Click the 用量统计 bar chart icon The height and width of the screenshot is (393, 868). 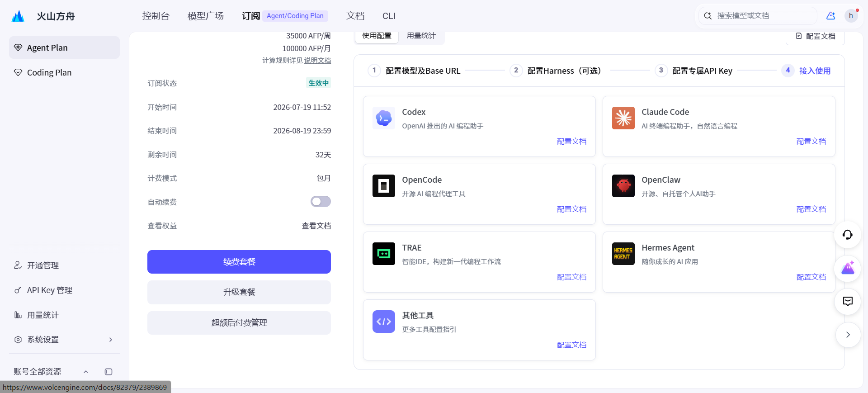pos(18,315)
